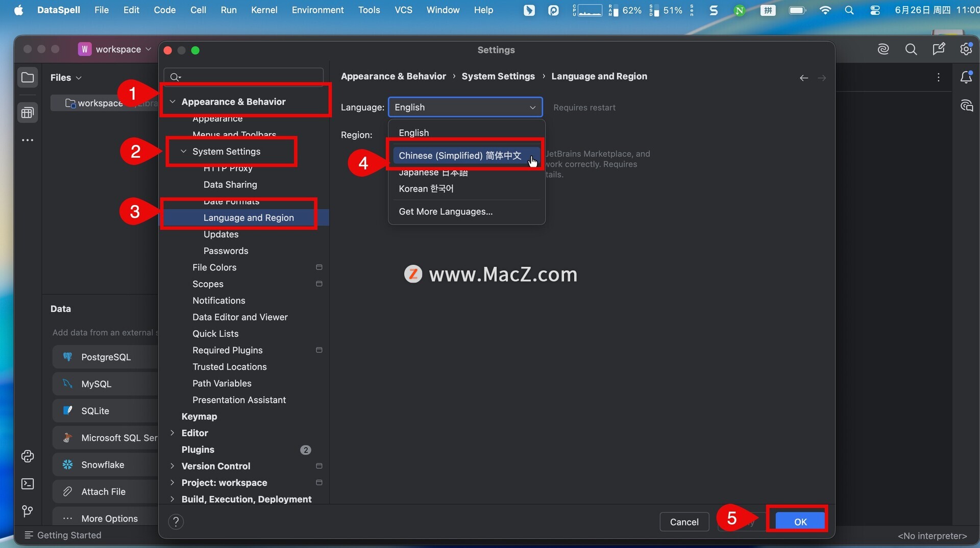Expand Build, Execution, Deployment section

(x=173, y=499)
